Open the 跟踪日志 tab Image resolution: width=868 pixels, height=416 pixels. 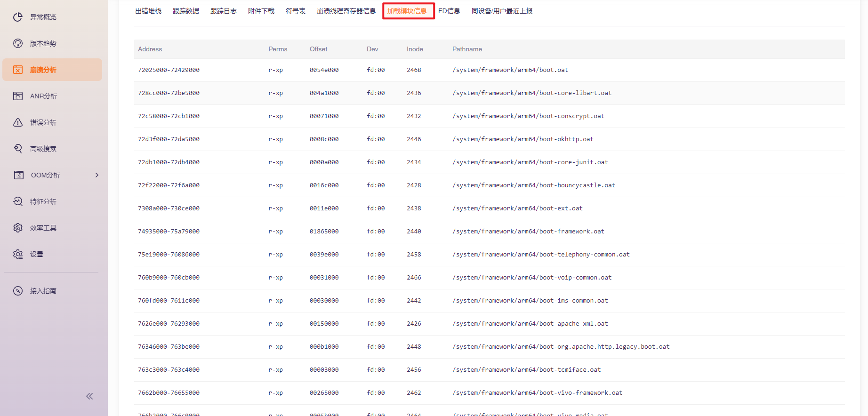(x=223, y=11)
